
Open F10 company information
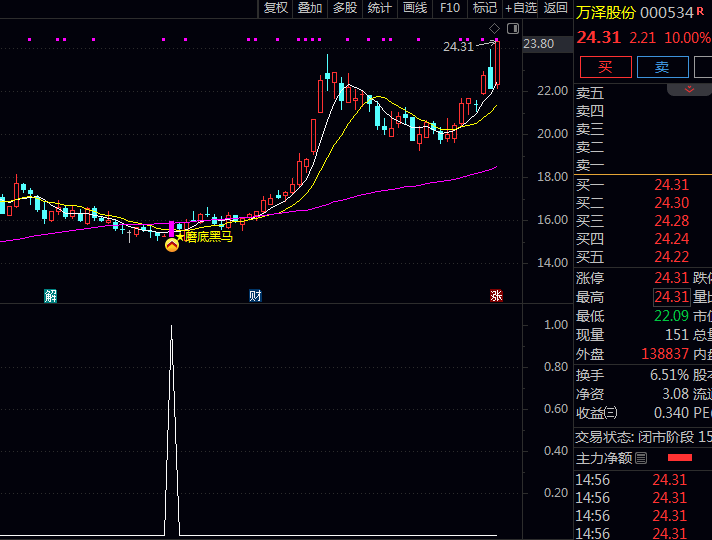[450, 8]
